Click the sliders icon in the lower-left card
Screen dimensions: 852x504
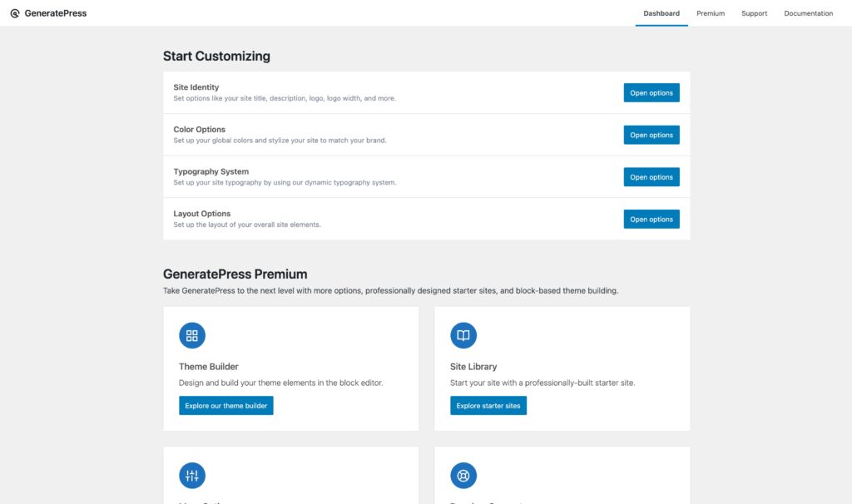coord(192,476)
